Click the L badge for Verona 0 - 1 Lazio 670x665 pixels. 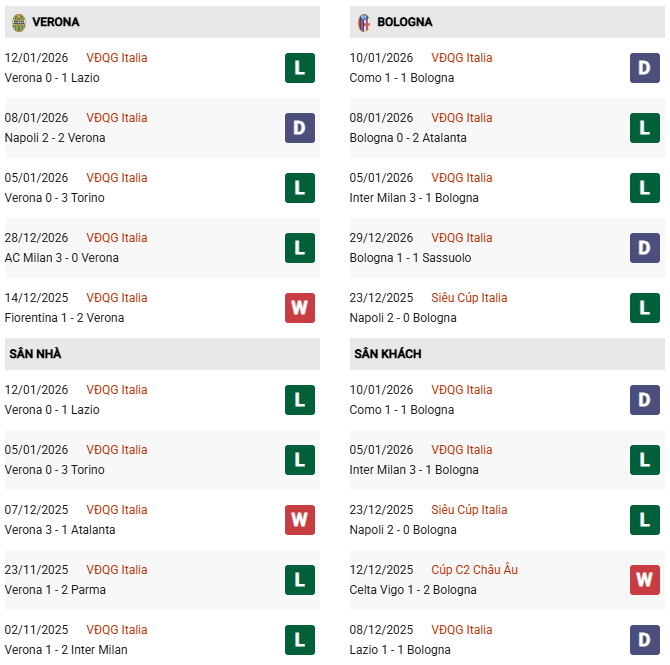[299, 68]
